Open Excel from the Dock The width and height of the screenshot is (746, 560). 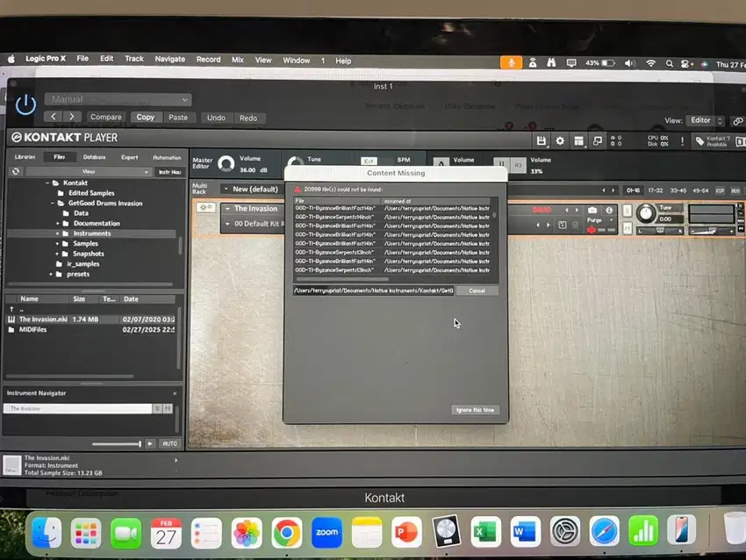click(484, 531)
